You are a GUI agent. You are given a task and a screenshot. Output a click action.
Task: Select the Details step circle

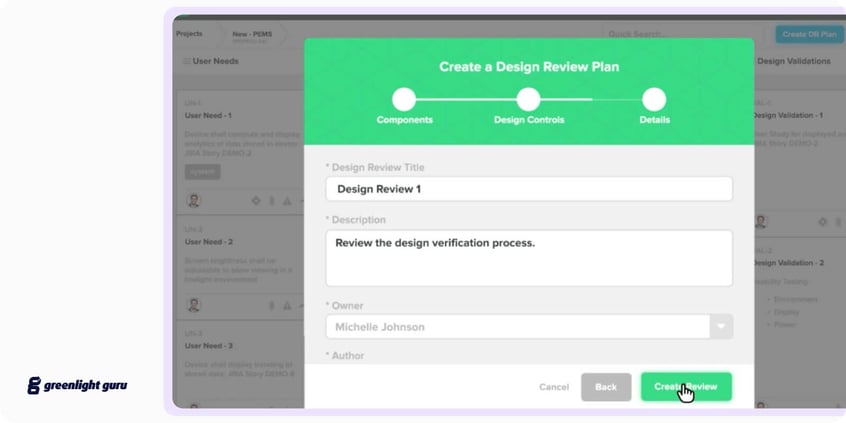coord(654,100)
